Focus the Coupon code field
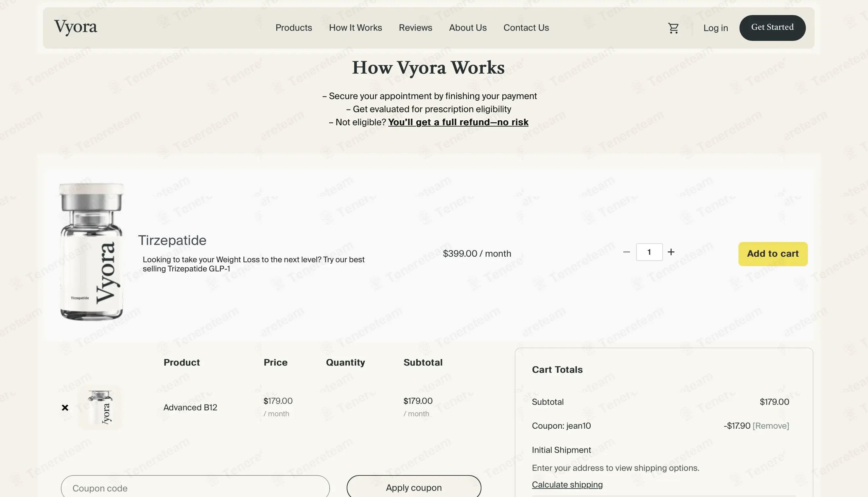The image size is (868, 497). pos(195,488)
